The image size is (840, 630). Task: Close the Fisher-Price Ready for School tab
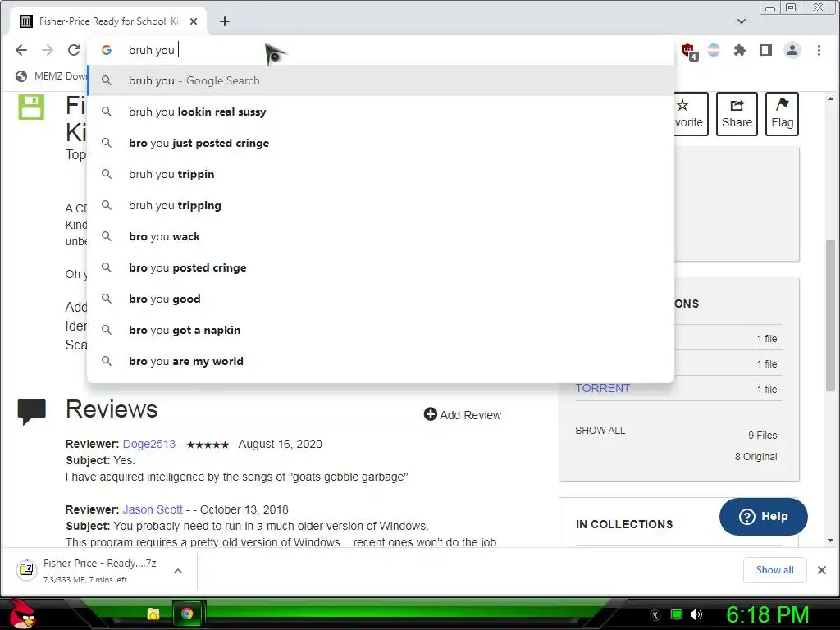[x=194, y=21]
